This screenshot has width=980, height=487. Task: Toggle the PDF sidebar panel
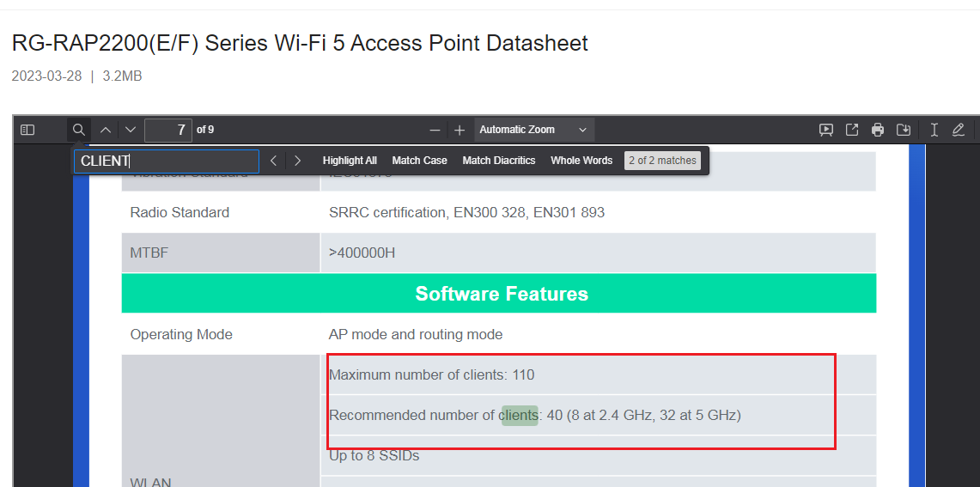[27, 130]
